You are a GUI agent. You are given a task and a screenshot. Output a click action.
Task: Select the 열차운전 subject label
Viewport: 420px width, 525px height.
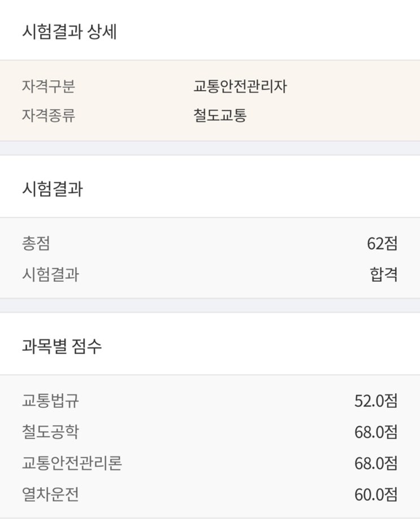50,495
